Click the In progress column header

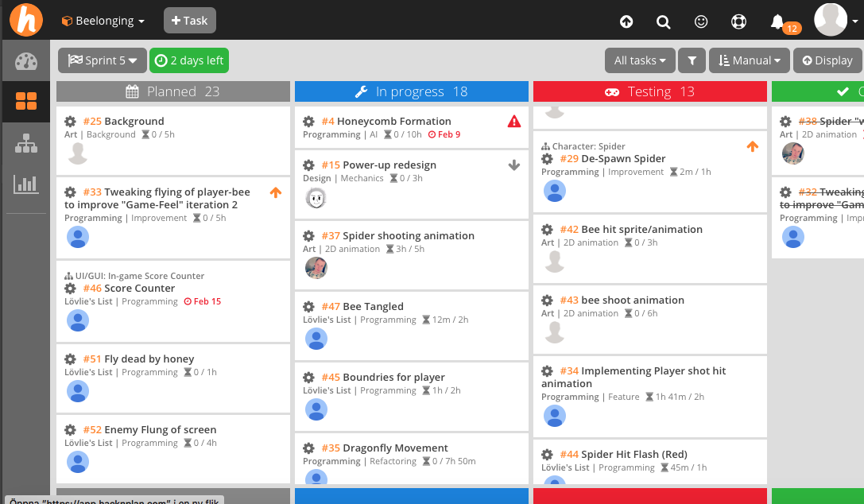coord(411,91)
